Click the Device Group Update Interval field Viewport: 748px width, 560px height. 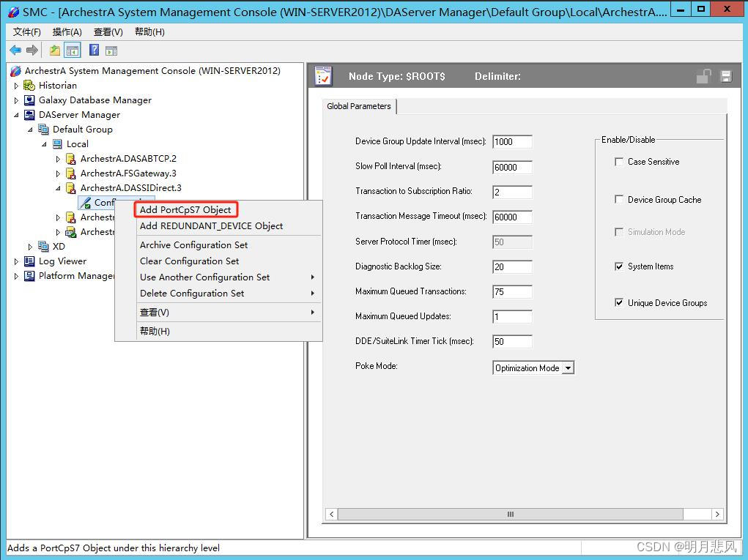point(512,141)
